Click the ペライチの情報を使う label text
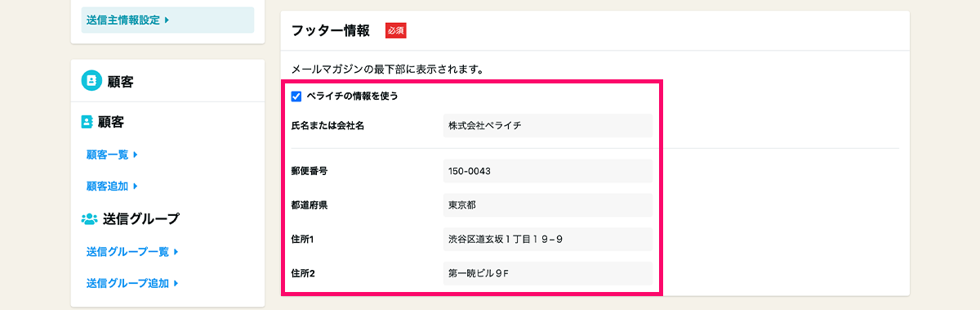Screen dimensions: 980x310 tap(352, 97)
